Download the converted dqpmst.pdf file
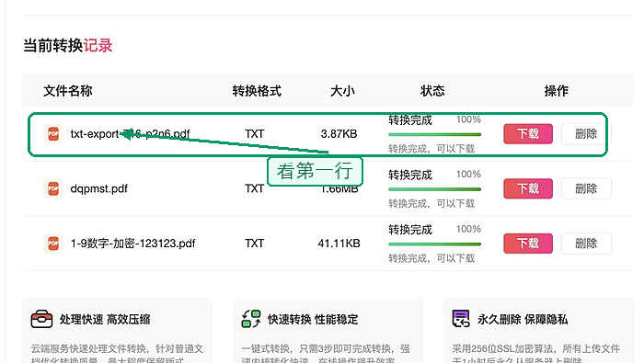The image size is (644, 363). (528, 188)
